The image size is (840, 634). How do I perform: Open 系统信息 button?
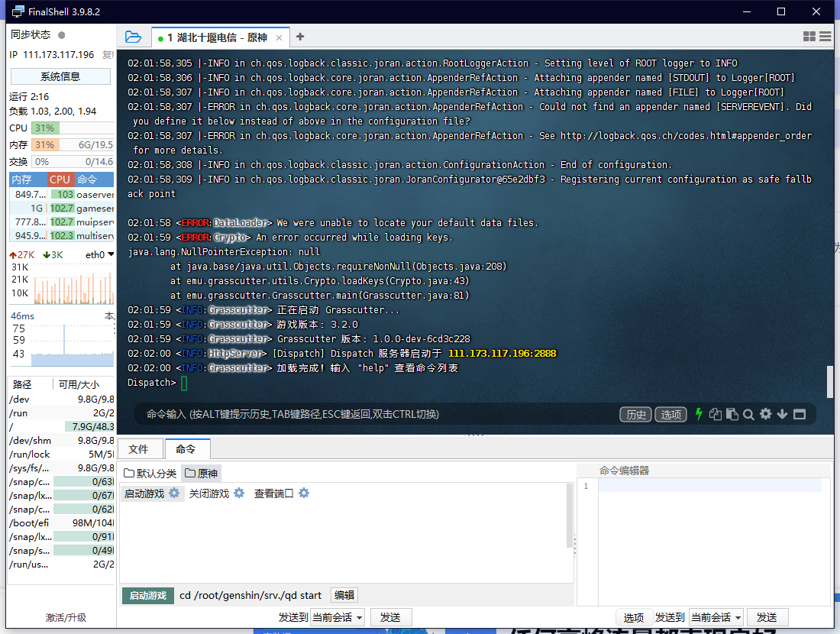pos(60,76)
